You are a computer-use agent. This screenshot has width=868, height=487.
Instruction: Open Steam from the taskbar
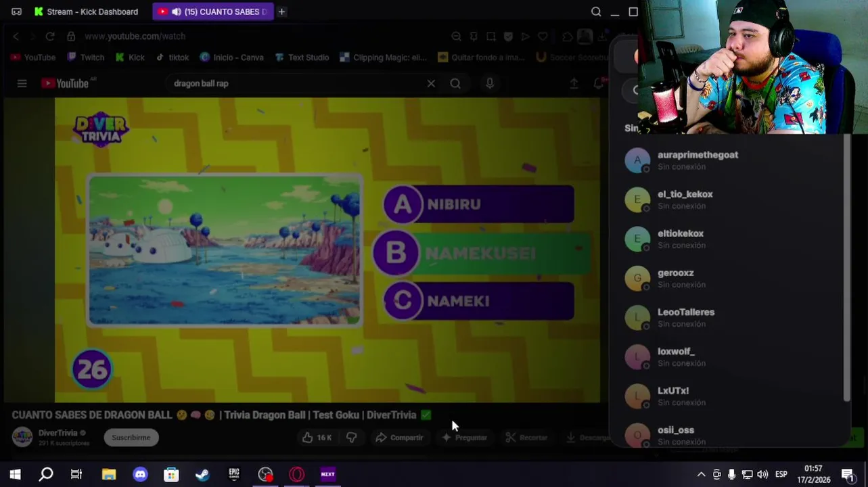[x=202, y=474]
